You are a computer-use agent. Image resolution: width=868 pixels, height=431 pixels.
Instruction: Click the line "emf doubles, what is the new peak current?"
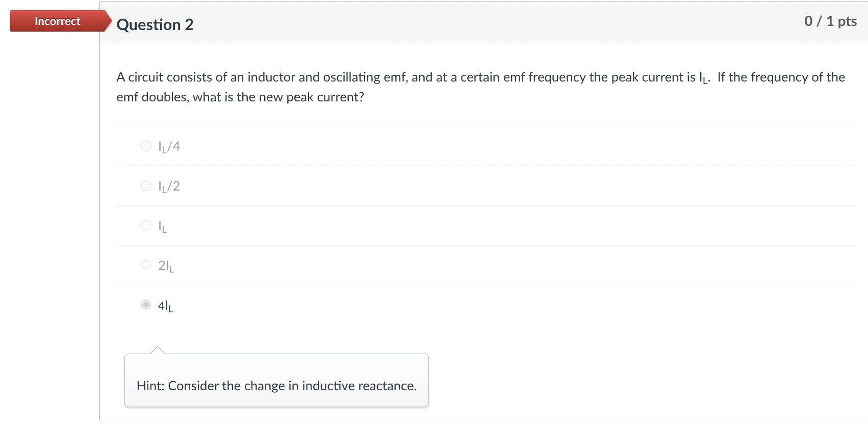tap(240, 97)
